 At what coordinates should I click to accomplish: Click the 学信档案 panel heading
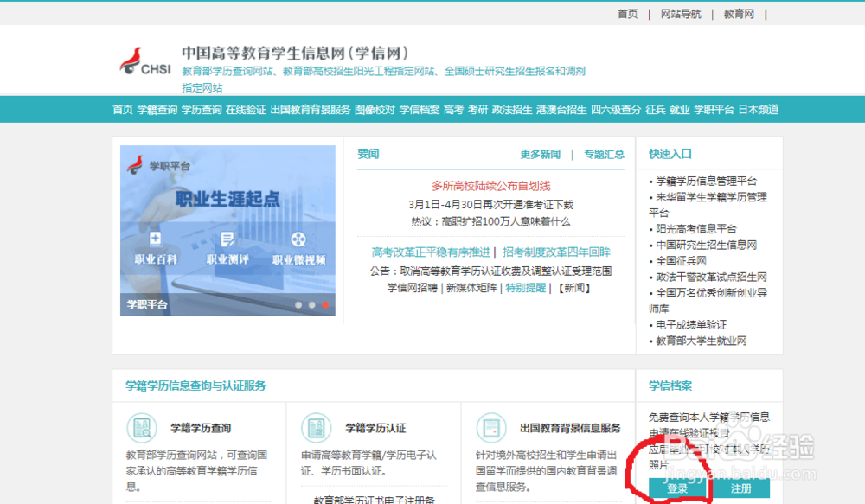pos(670,386)
